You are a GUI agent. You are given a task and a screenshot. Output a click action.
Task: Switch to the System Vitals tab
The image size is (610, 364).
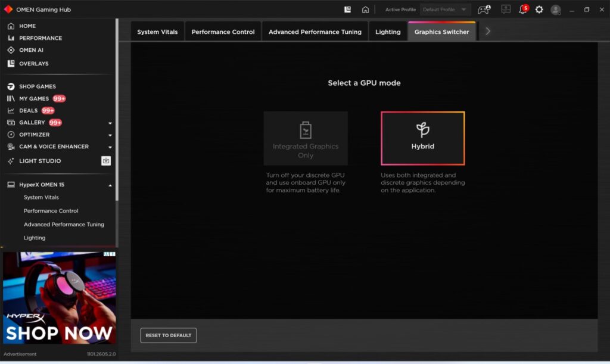[157, 32]
